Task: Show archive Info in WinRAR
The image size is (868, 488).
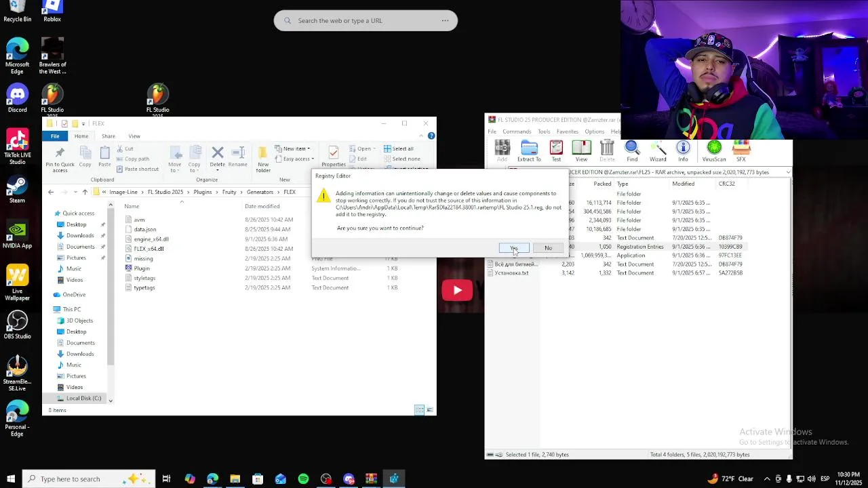Action: coord(683,151)
